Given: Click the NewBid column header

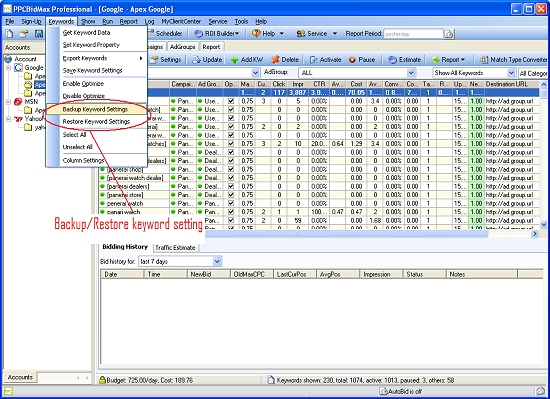Looking at the screenshot, I should coord(209,274).
